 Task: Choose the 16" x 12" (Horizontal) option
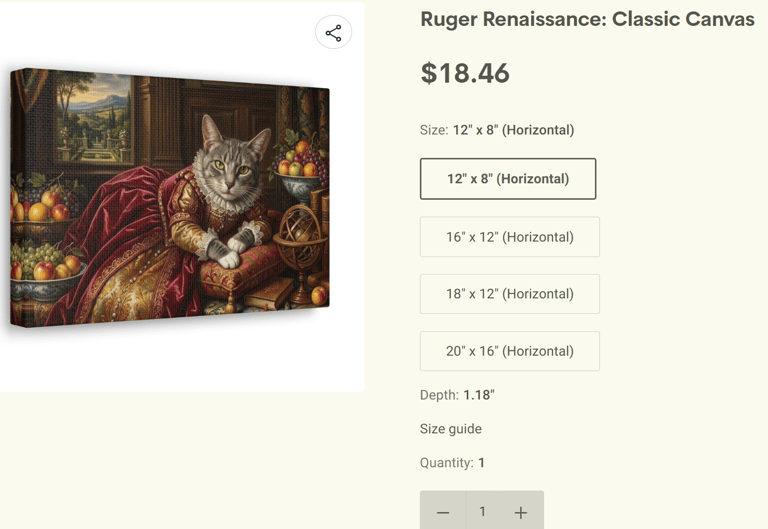pyautogui.click(x=510, y=237)
